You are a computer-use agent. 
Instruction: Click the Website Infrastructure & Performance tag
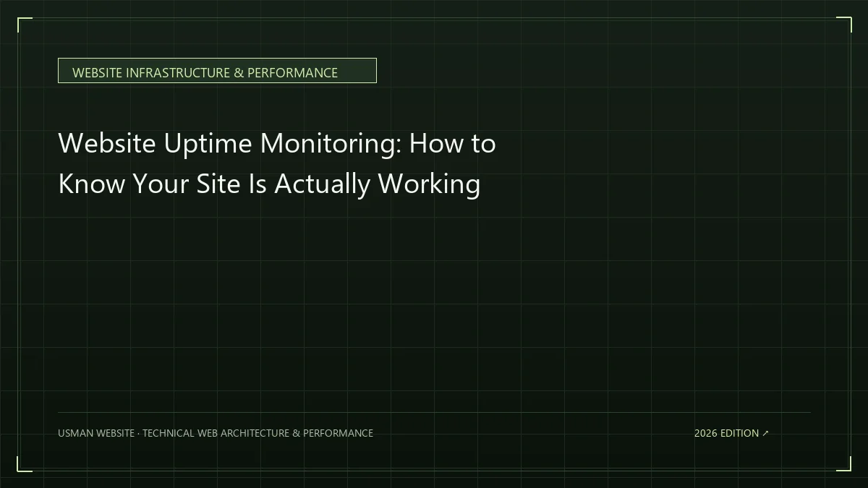tap(217, 71)
